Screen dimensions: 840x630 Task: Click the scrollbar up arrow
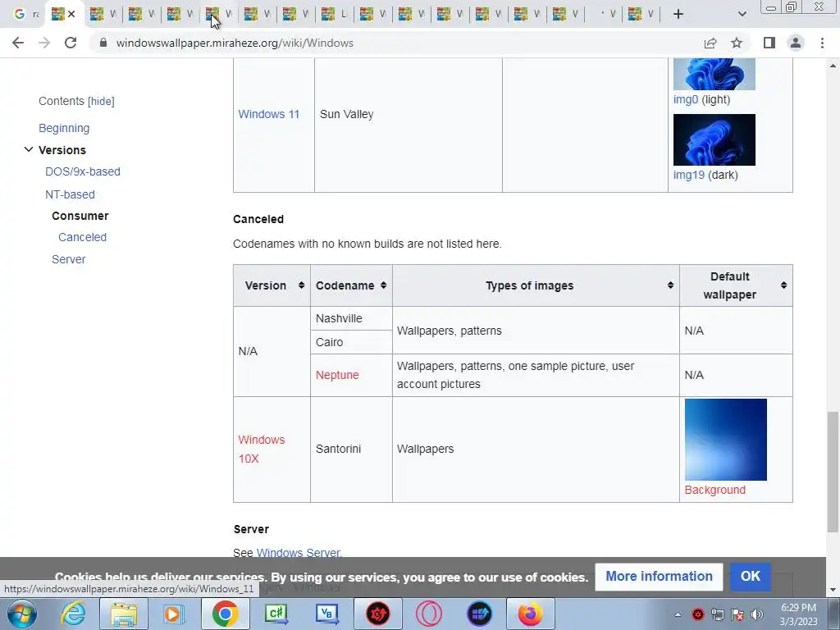(833, 66)
